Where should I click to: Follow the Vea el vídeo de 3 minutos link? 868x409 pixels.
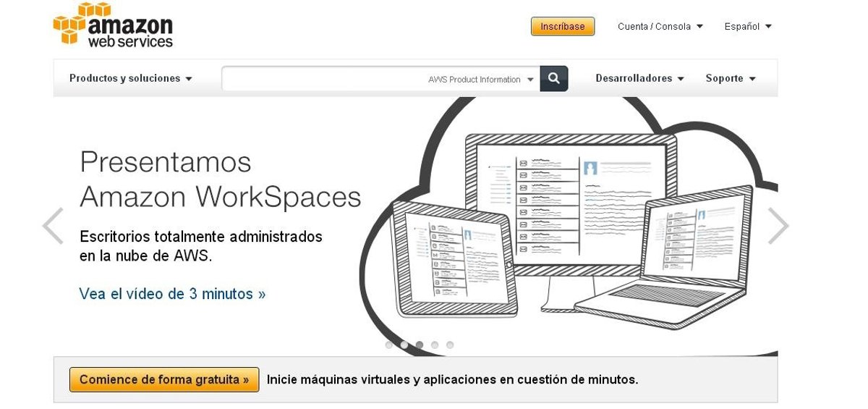pos(172,294)
